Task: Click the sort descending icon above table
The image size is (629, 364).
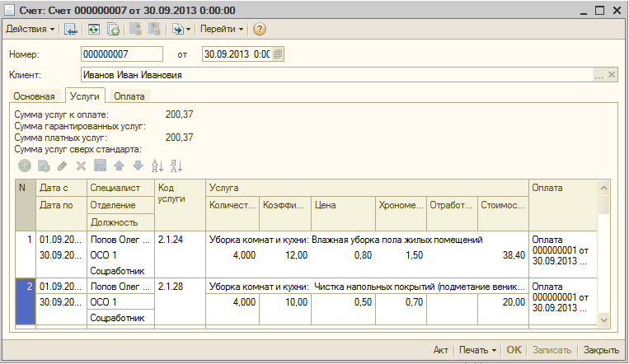Action: pos(176,166)
